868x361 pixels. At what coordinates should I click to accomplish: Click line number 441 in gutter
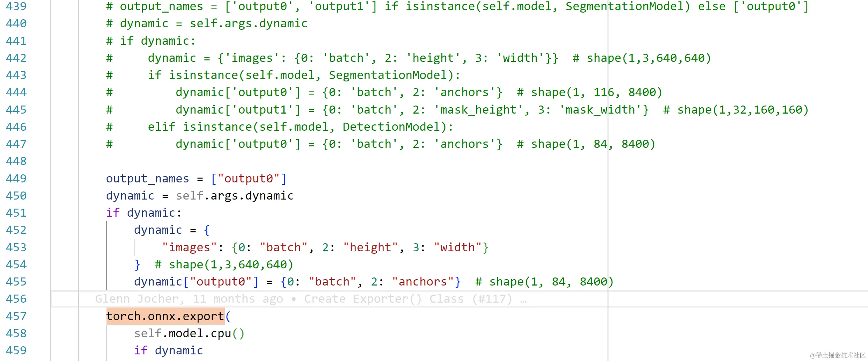tap(16, 41)
